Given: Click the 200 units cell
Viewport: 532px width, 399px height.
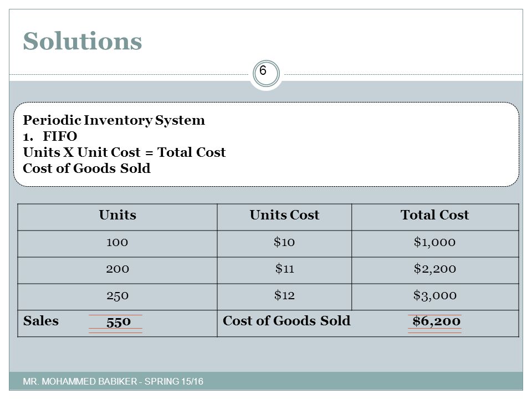Looking at the screenshot, I should point(117,270).
